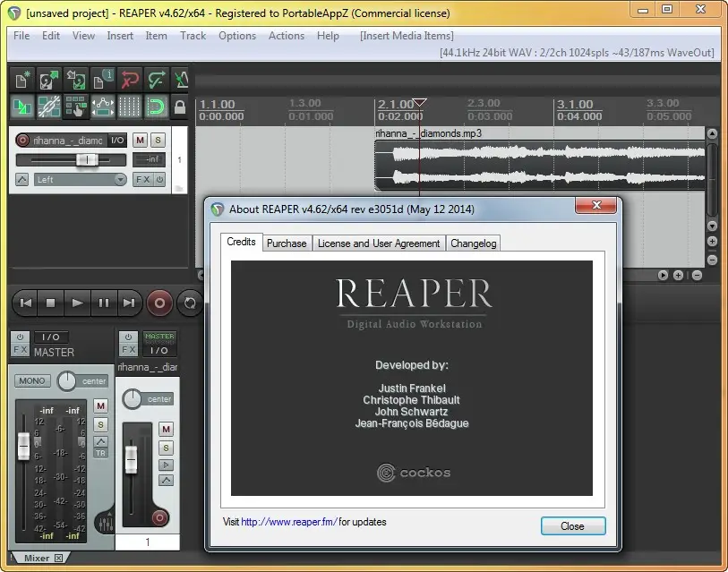Open the master envelope button in mixer
The width and height of the screenshot is (728, 572).
tap(101, 441)
